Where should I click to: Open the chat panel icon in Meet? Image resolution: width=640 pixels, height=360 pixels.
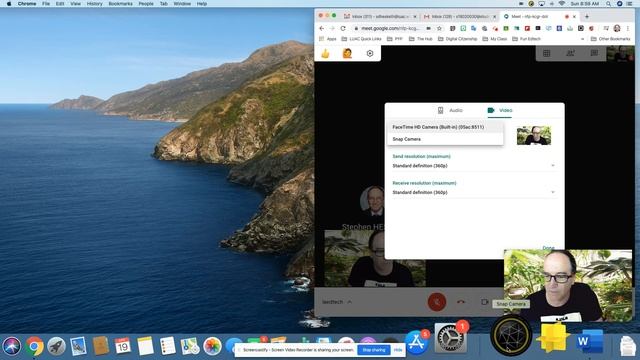[x=594, y=53]
